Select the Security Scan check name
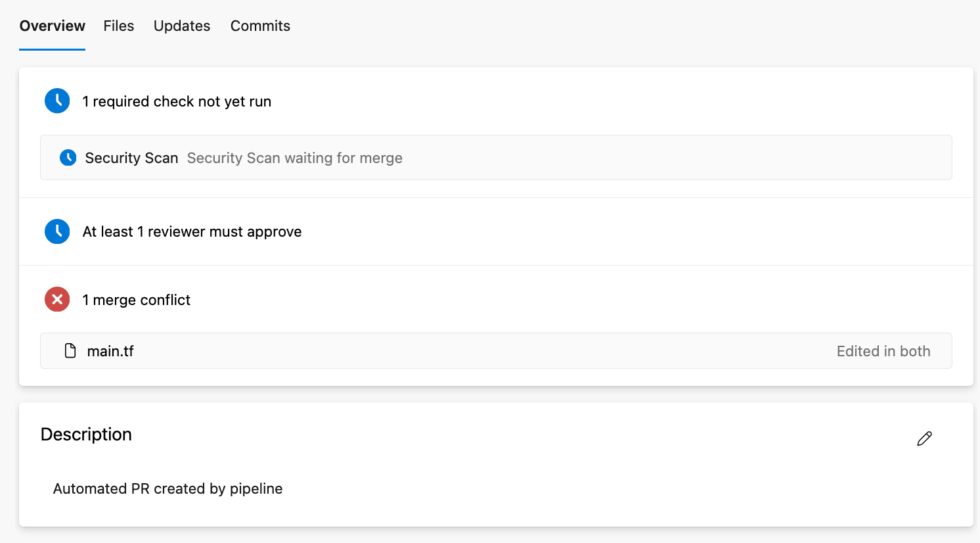Screen dimensions: 980x543 point(131,158)
